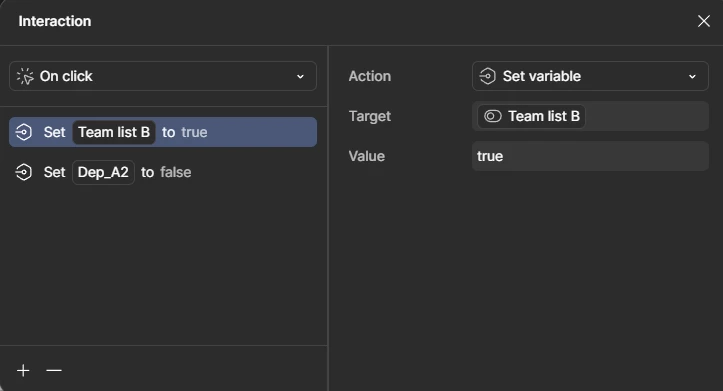Close the Interaction dialog

pyautogui.click(x=704, y=21)
